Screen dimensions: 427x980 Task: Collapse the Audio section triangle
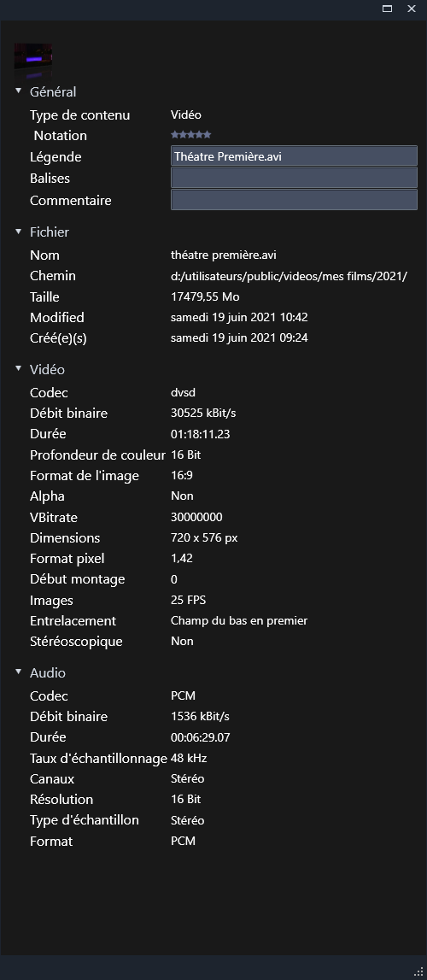pyautogui.click(x=18, y=672)
